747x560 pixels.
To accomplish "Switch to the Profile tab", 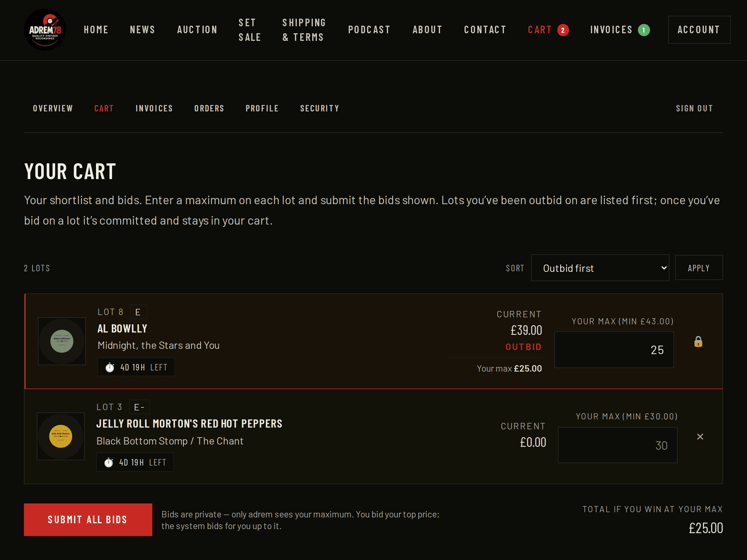I will (x=262, y=108).
